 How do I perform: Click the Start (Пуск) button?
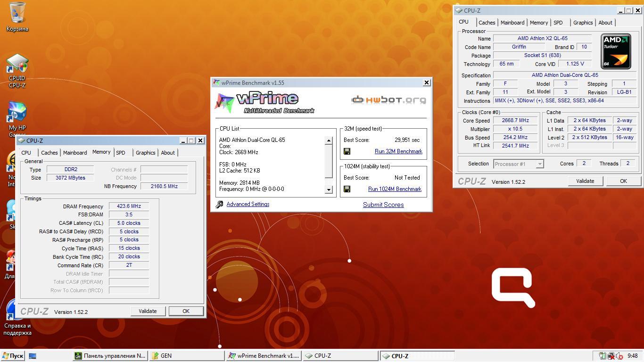coord(13,356)
